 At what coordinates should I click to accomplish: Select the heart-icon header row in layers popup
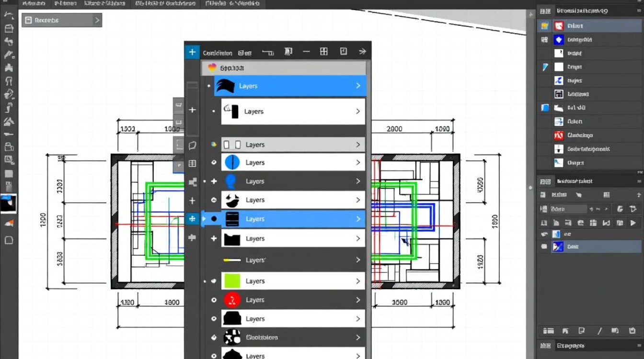click(284, 68)
